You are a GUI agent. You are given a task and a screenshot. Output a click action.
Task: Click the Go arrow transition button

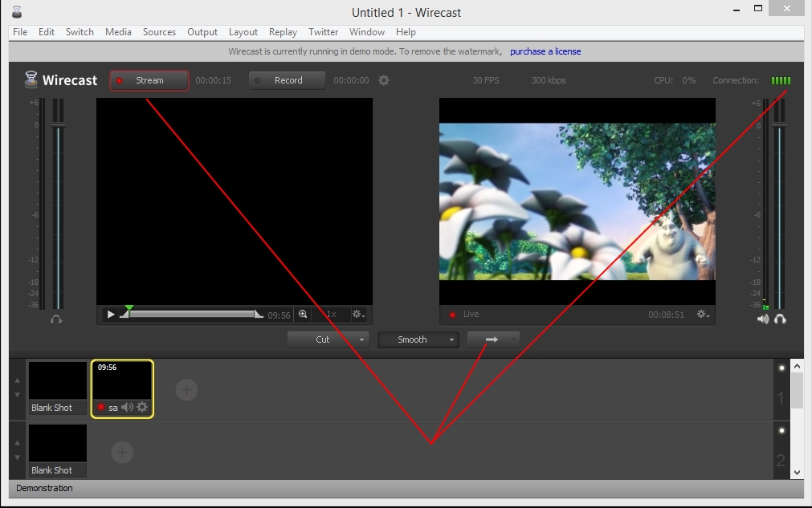coord(492,339)
